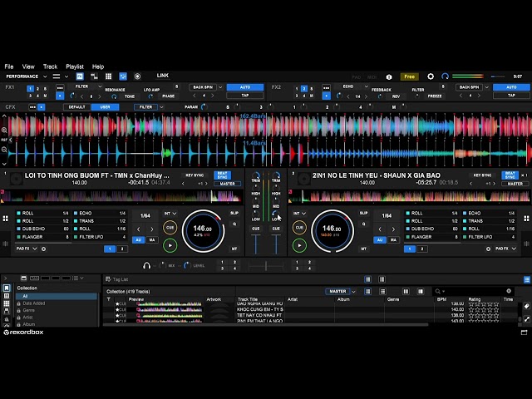Click the sampler grid icon in toolbar
532x399 pixels.
[109, 76]
